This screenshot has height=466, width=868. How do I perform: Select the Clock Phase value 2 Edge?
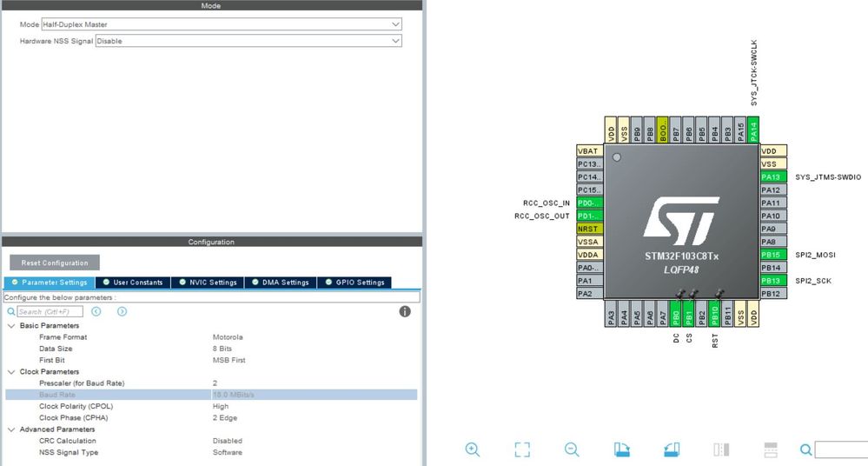(225, 418)
